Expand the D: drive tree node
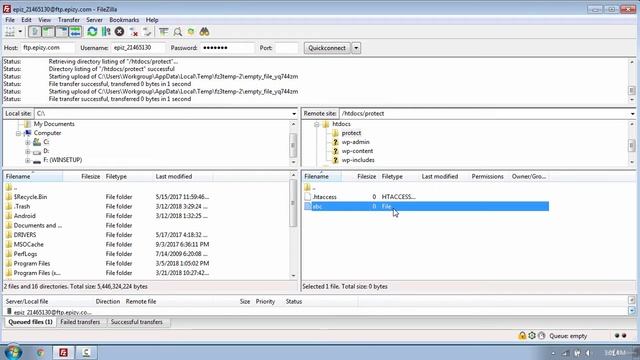This screenshot has height=360, width=640. tap(27, 151)
